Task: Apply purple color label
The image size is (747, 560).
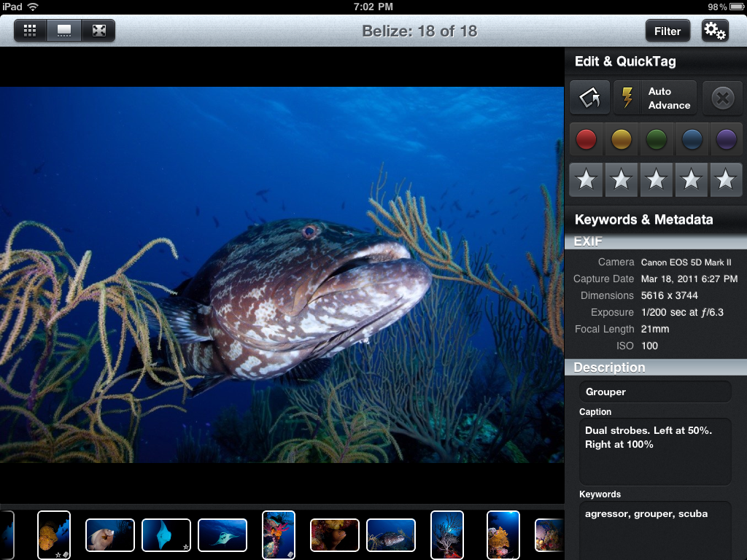Action: (x=726, y=139)
